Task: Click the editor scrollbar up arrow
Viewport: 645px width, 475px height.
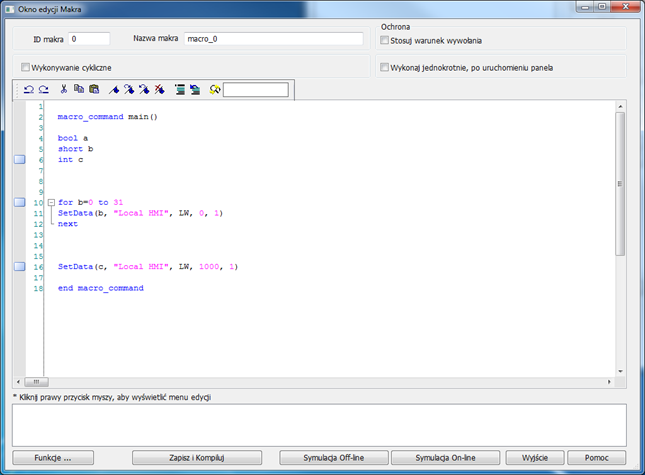Action: (x=620, y=107)
